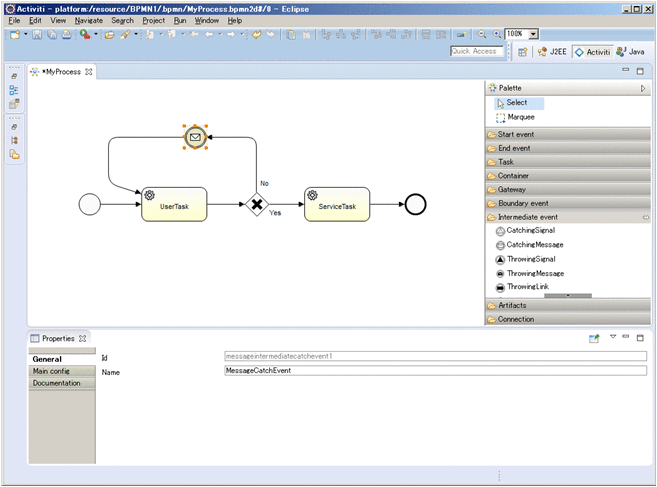657x487 pixels.
Task: Activate the Marquee selection tool
Action: (x=520, y=117)
